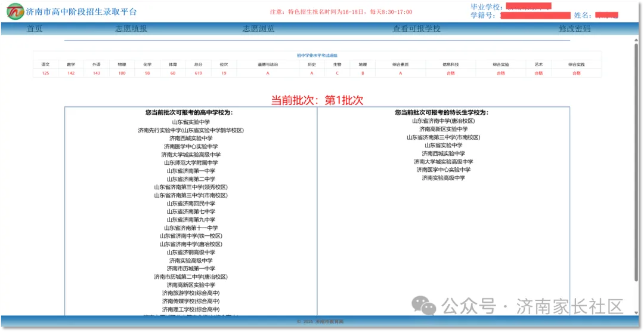Click the 艺术 column header

(538, 64)
